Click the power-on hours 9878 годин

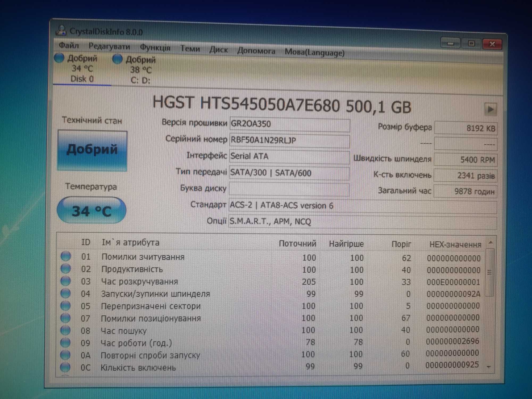(x=465, y=191)
